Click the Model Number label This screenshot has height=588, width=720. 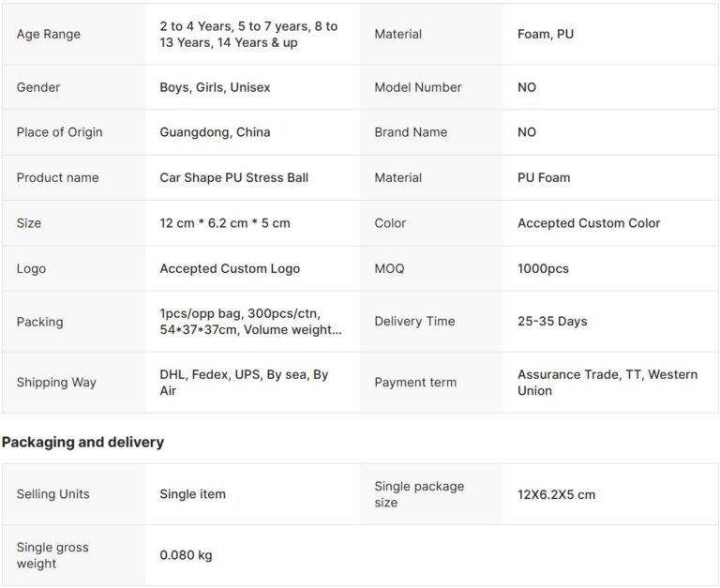tap(417, 87)
